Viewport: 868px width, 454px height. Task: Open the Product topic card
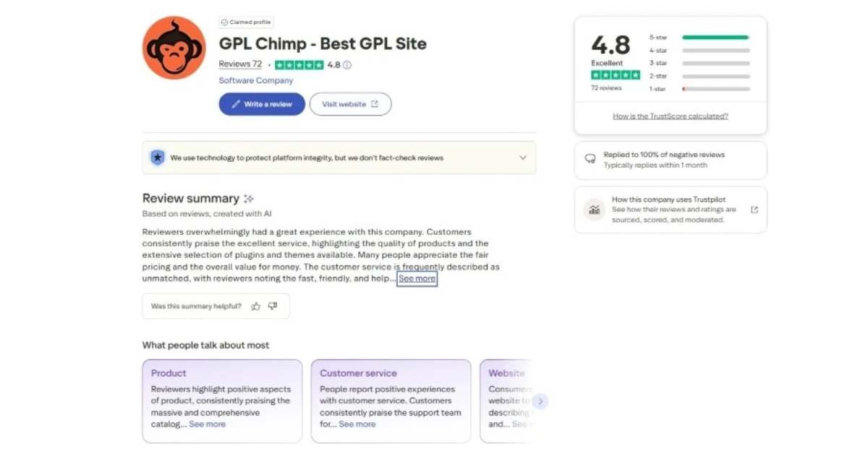pos(222,401)
